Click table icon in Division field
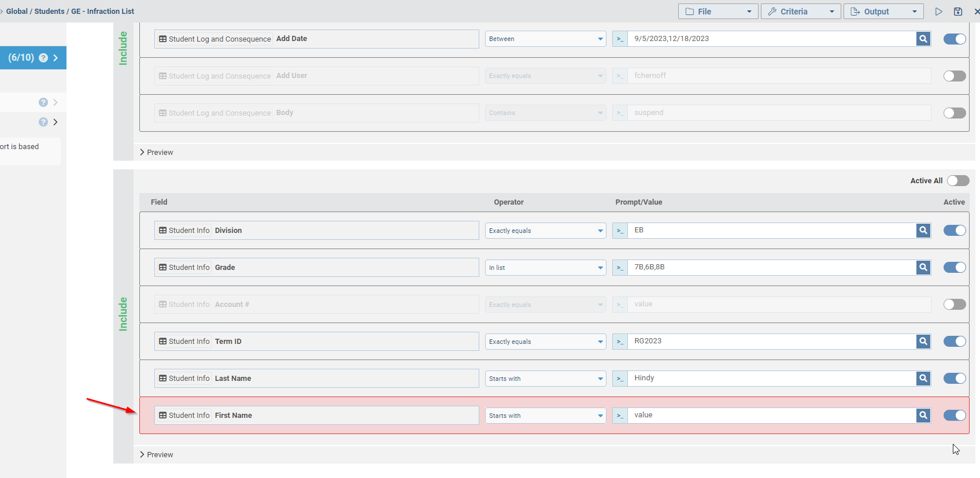 pos(163,230)
